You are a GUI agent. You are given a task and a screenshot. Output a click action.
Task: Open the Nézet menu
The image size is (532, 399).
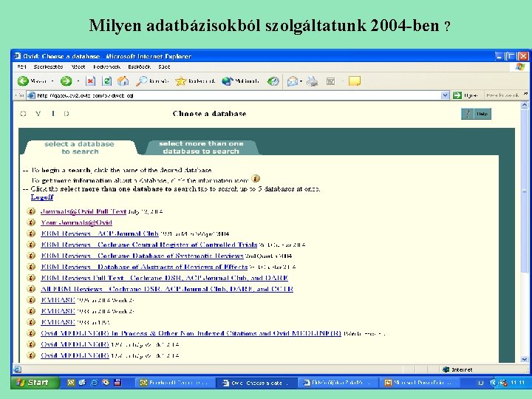pyautogui.click(x=78, y=66)
